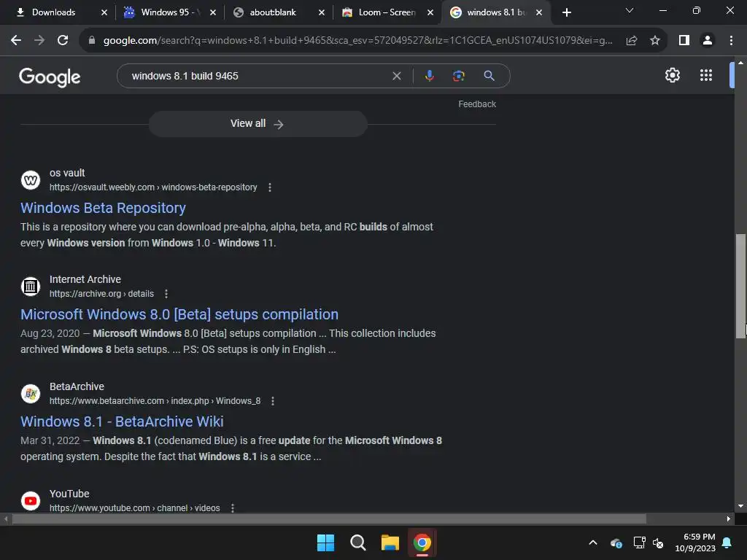Share this page via address bar icon

632,41
